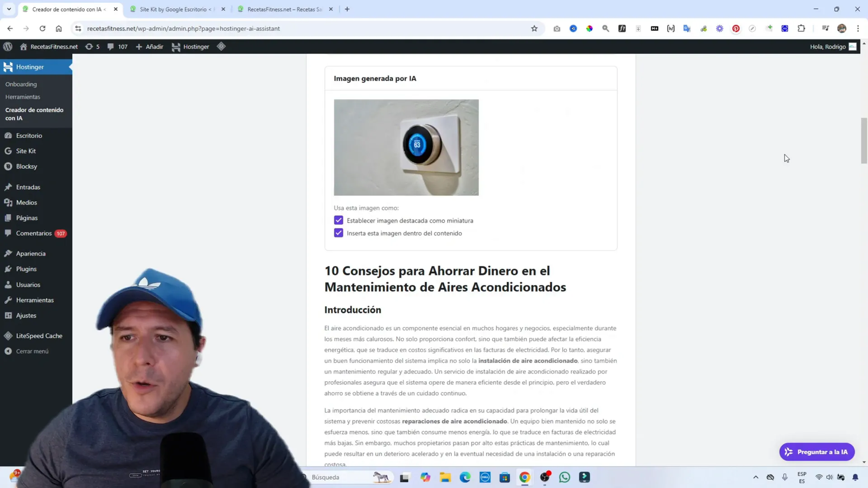Open Chrome profile avatar menu
868x488 pixels.
click(x=841, y=28)
